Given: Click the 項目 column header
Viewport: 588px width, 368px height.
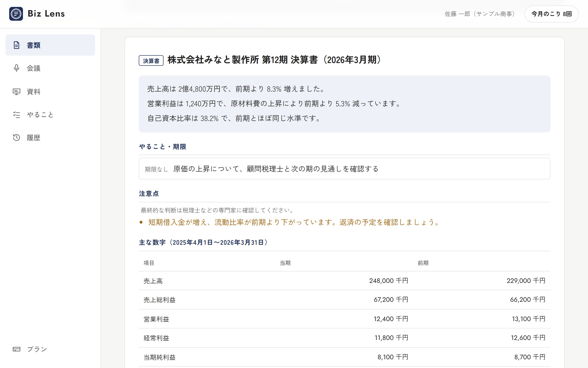Looking at the screenshot, I should pyautogui.click(x=149, y=263).
